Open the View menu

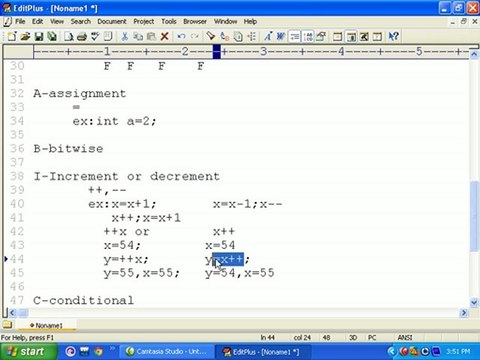pos(57,21)
